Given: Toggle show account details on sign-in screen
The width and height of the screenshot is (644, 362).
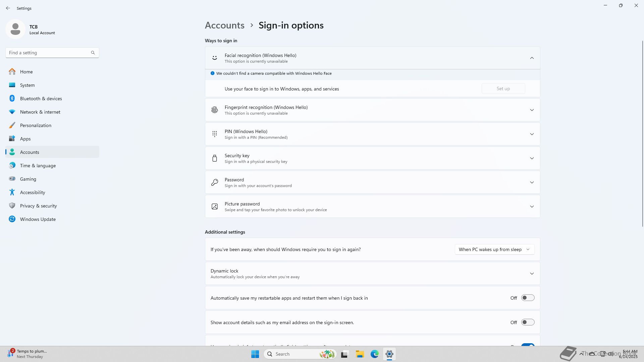Looking at the screenshot, I should (x=527, y=322).
